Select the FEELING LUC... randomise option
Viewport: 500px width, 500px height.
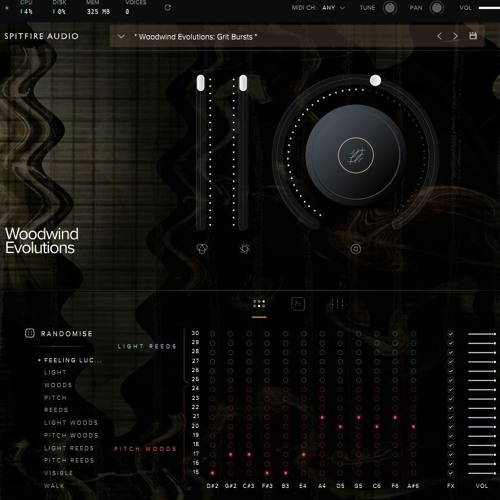pyautogui.click(x=72, y=360)
